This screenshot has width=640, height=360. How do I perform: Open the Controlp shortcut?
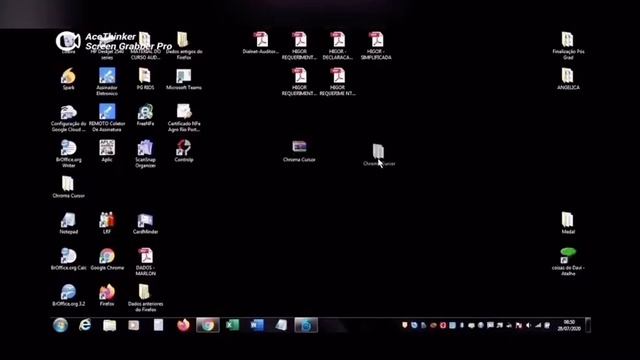click(x=184, y=151)
